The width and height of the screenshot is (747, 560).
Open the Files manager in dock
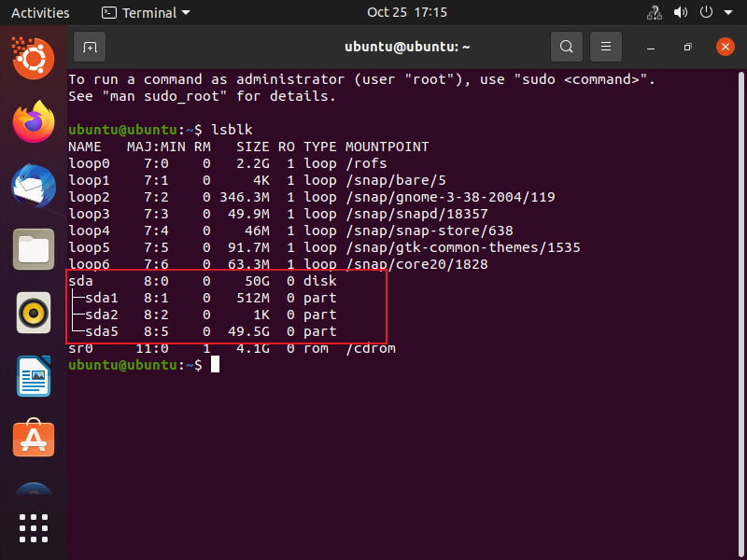coord(34,249)
